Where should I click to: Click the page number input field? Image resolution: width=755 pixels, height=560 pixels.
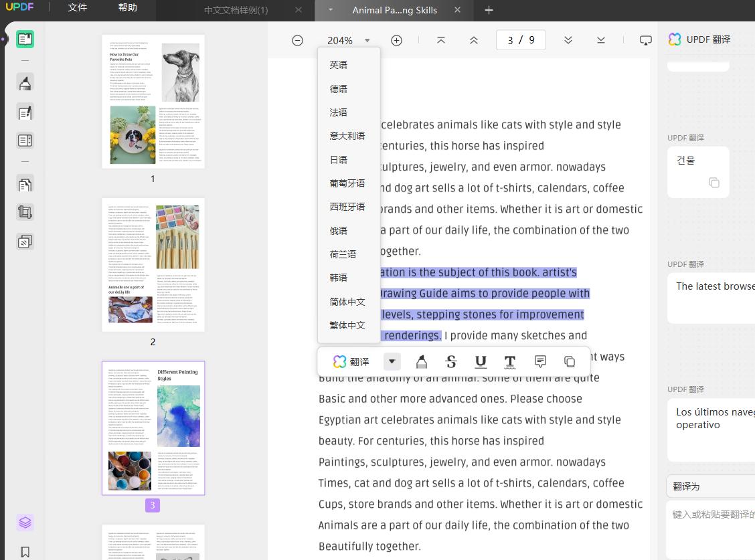[x=521, y=40]
